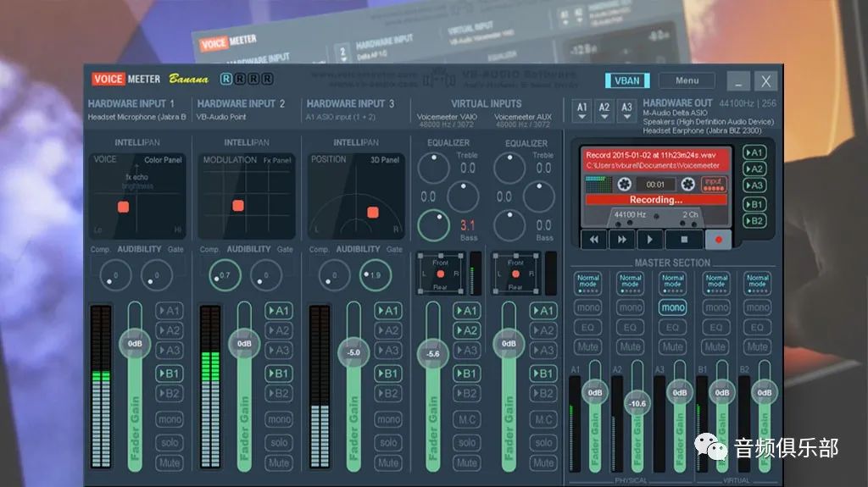Stop the cassette recorder
This screenshot has width=868, height=487.
[x=684, y=239]
